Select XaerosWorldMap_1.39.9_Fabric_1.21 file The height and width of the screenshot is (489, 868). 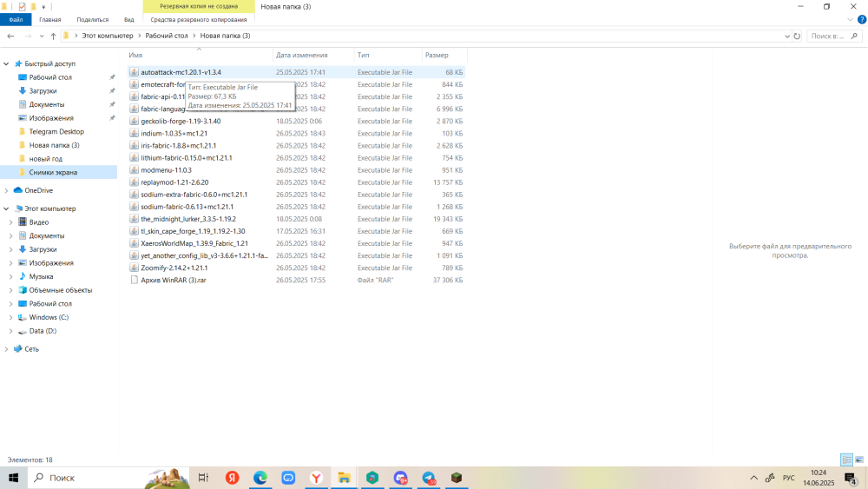pyautogui.click(x=194, y=243)
